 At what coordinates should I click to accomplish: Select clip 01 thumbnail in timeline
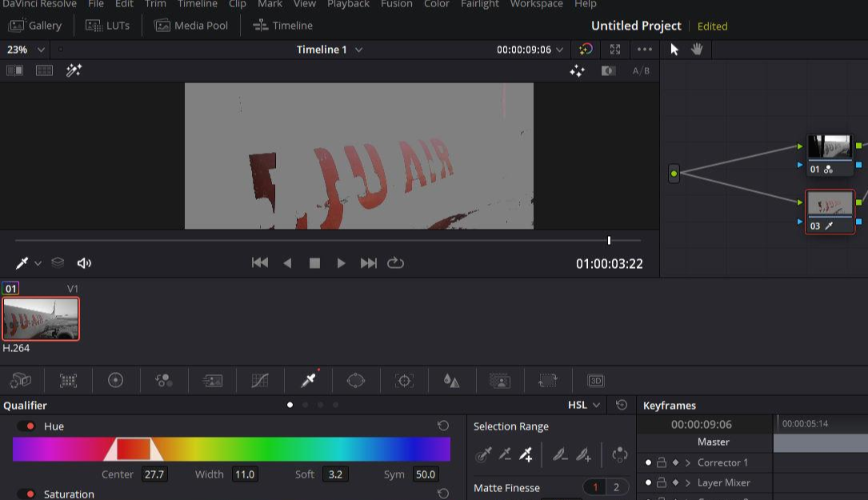click(41, 319)
